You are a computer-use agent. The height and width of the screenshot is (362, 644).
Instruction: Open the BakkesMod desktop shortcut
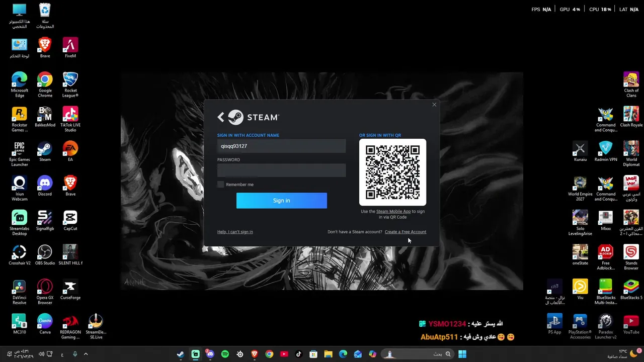click(x=45, y=117)
